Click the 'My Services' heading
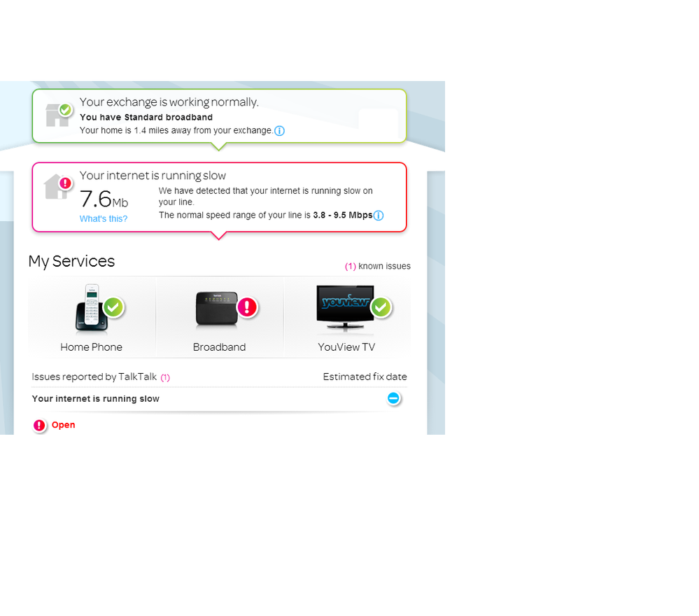This screenshot has height=616, width=699. (x=71, y=261)
